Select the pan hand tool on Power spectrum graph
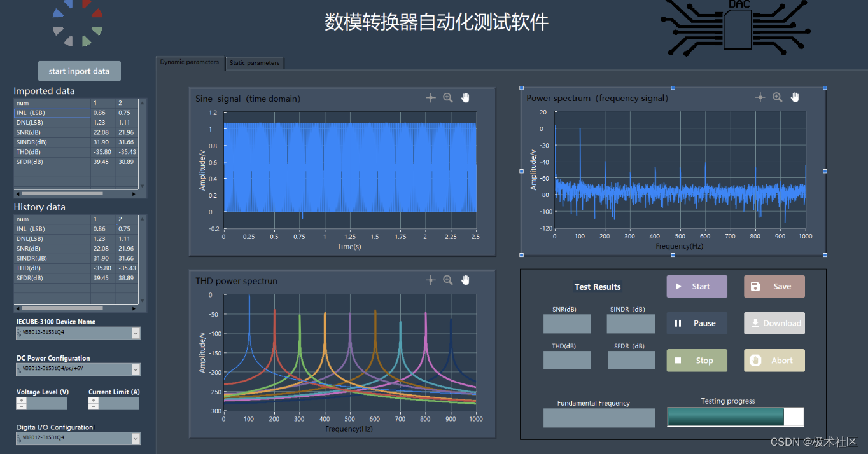The width and height of the screenshot is (868, 454). 795,97
